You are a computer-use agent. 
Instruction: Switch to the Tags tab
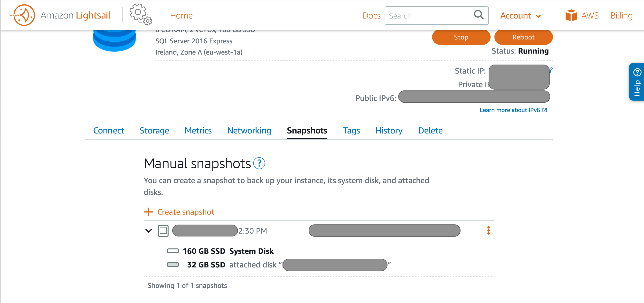click(351, 131)
